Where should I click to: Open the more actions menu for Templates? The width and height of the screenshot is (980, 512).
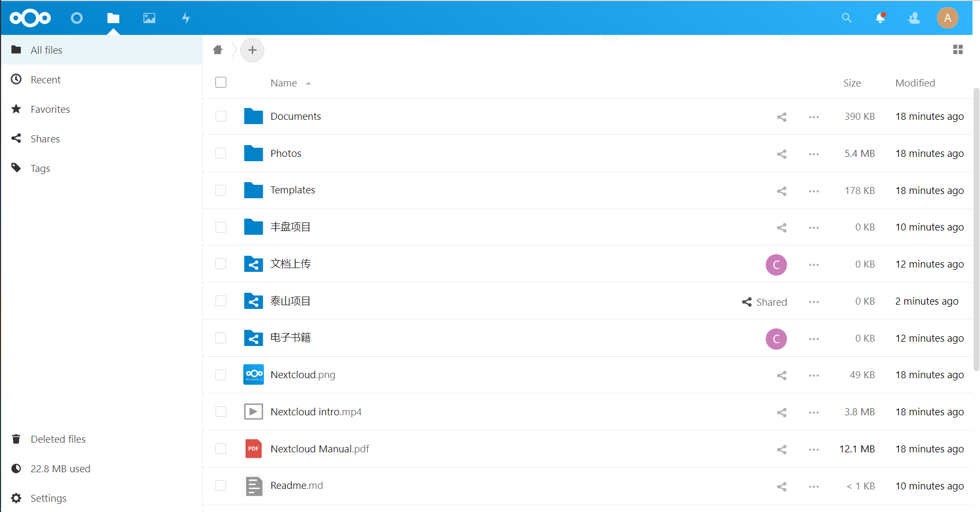tap(813, 191)
